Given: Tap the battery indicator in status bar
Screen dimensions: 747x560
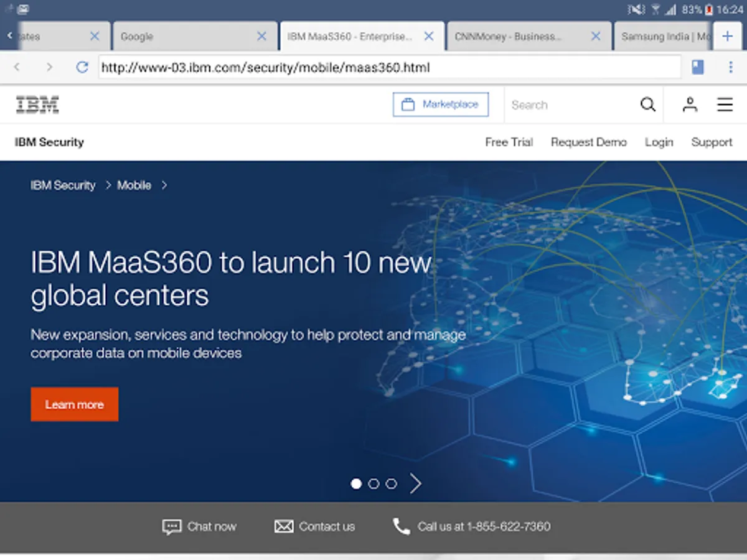Looking at the screenshot, I should pyautogui.click(x=708, y=9).
